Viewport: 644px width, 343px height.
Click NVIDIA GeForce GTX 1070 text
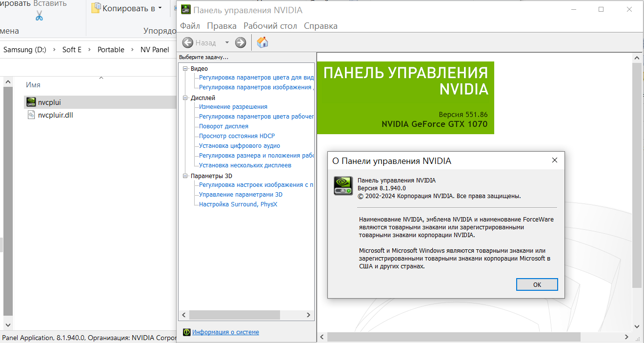pyautogui.click(x=435, y=124)
